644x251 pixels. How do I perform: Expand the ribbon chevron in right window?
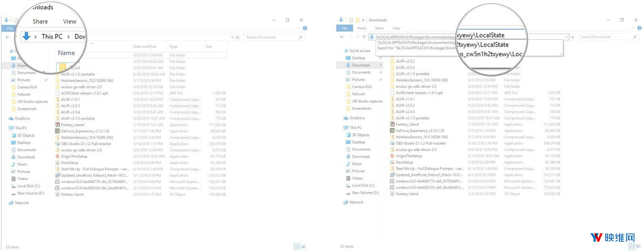(633, 28)
